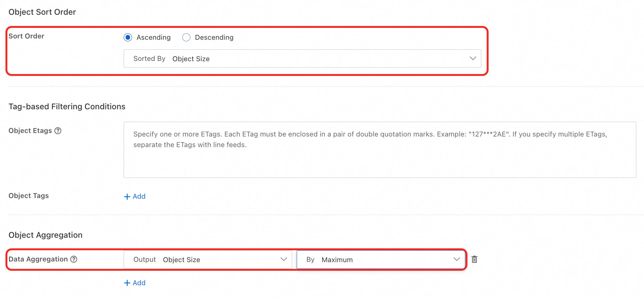644x298 pixels.
Task: Click the Ascending radio label text
Action: 153,37
